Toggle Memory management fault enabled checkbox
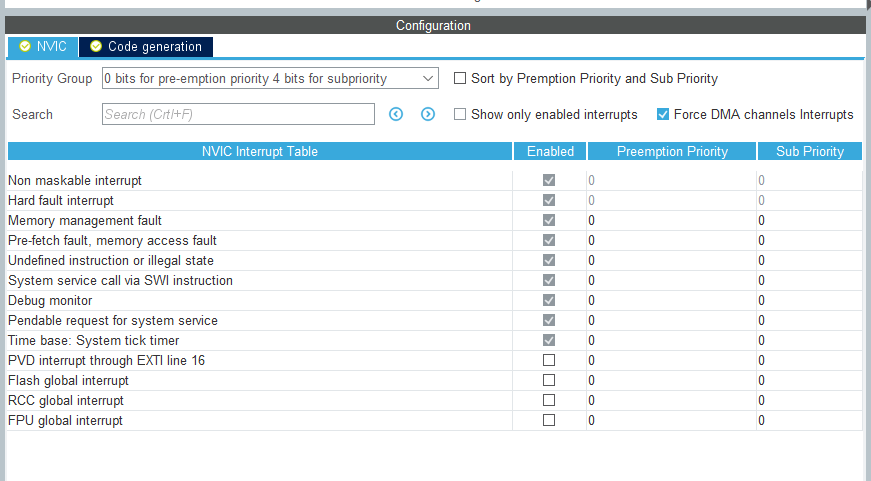The width and height of the screenshot is (871, 481). coord(549,220)
